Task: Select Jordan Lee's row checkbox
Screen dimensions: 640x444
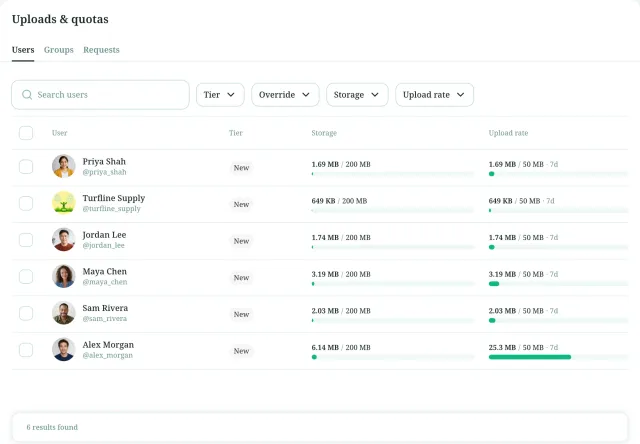Action: click(x=26, y=240)
